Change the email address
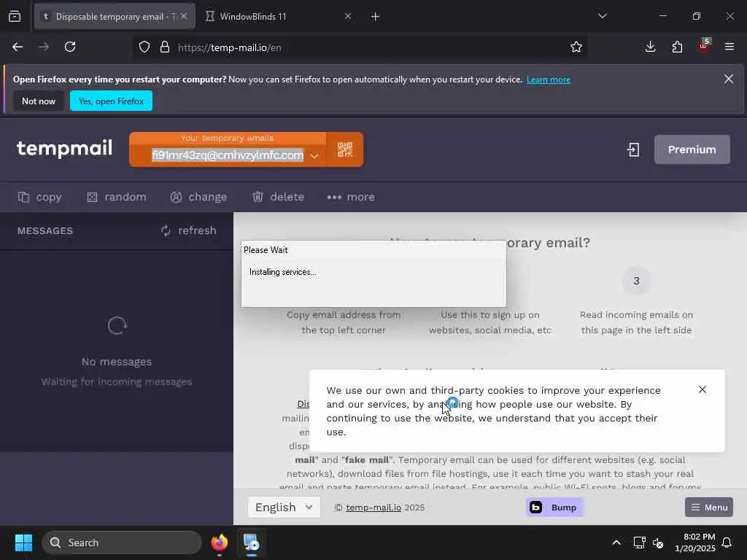747x560 pixels. click(198, 197)
